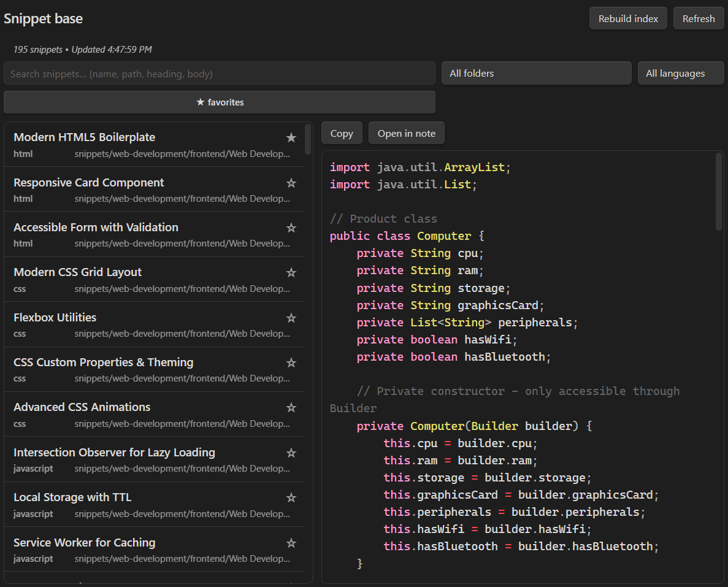Click the 195 snippets status text
Viewport: 728px width, 587px height.
[82, 50]
